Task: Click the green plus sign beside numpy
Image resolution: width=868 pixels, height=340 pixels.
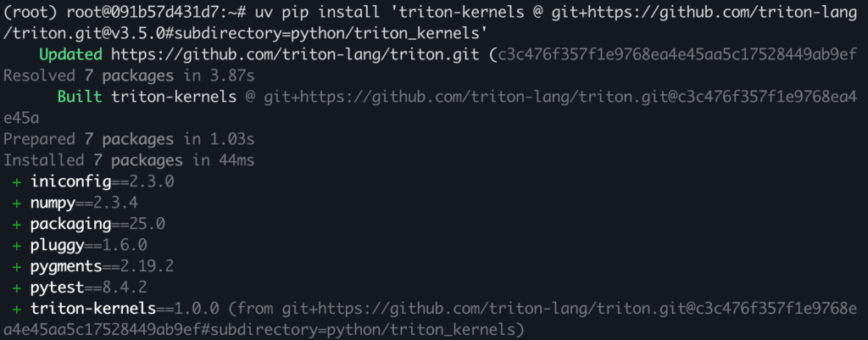Action: click(17, 203)
